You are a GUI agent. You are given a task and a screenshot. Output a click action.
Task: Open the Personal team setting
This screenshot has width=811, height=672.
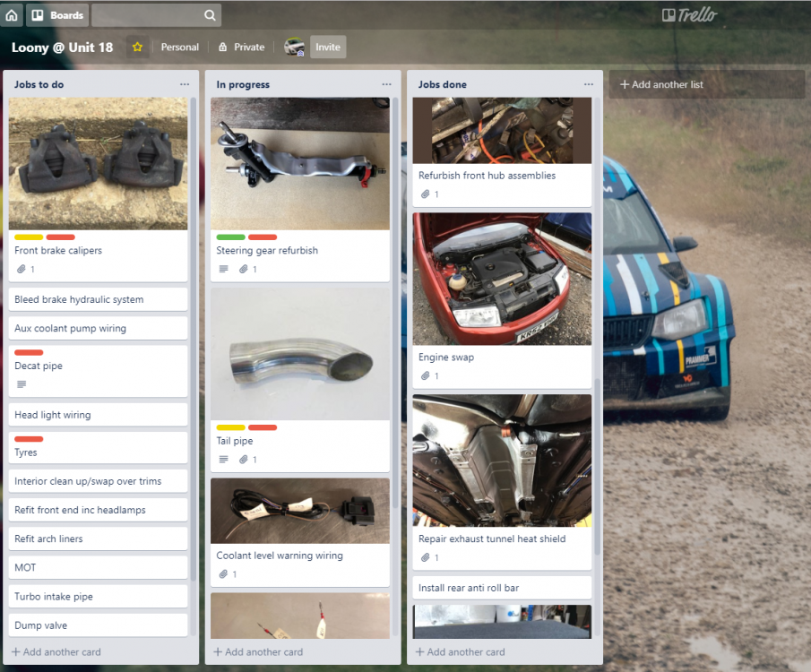tap(179, 47)
